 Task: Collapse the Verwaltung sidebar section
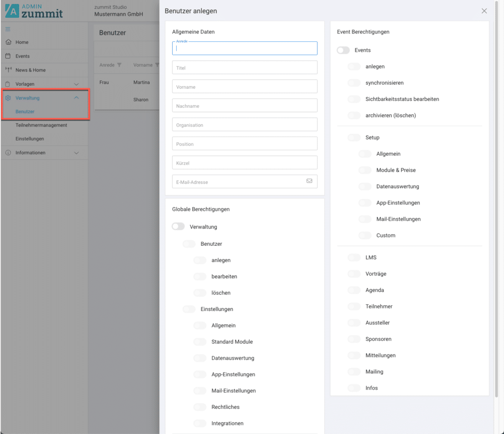tap(76, 98)
